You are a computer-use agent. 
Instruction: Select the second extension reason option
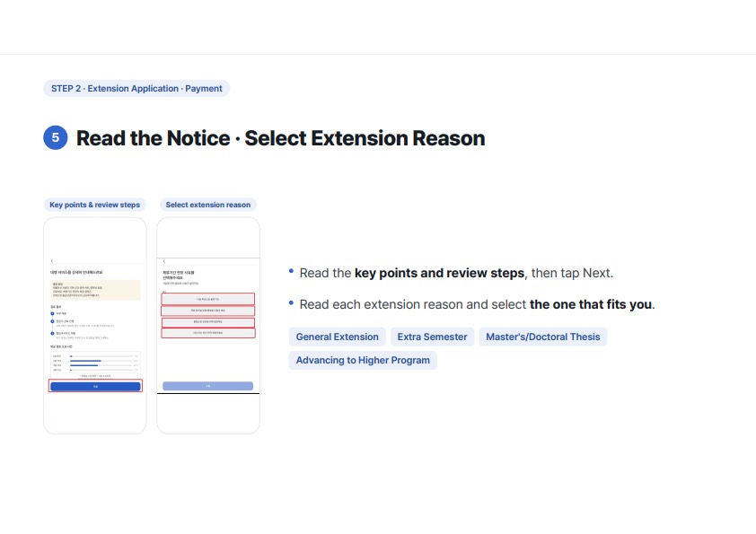click(207, 311)
